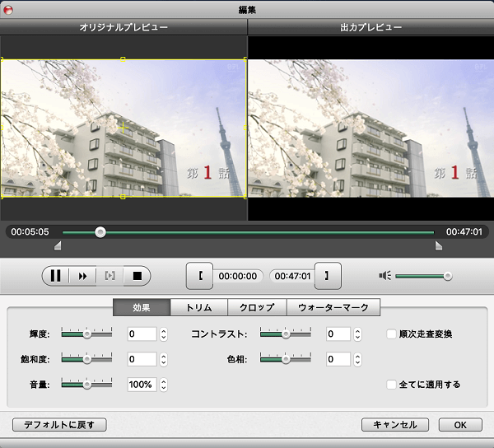Viewport: 494px width, 448px height.
Task: Click the 音量 100% value field
Action: [x=142, y=385]
